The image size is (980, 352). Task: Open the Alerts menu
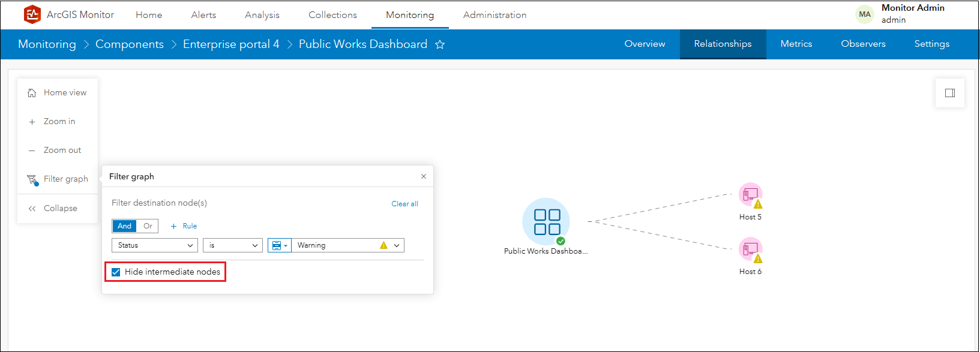(203, 15)
